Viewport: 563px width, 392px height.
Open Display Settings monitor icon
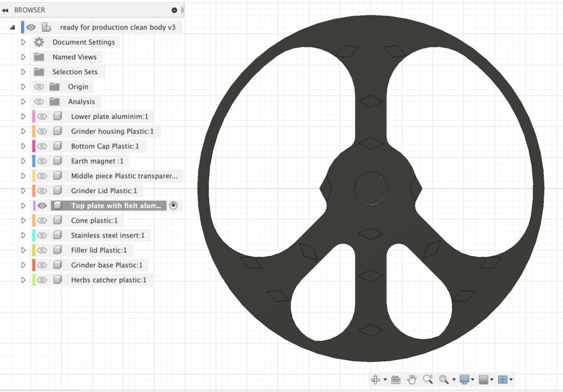pyautogui.click(x=465, y=379)
